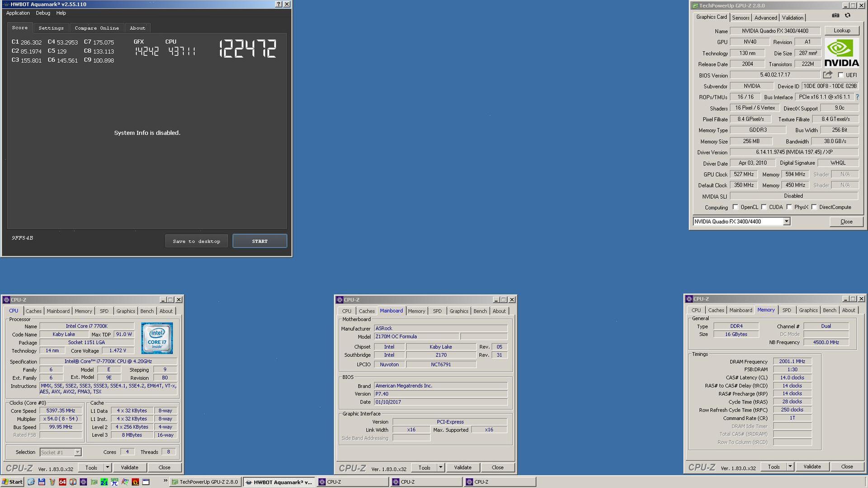Click the floppy disk quick launch icon
Image resolution: width=868 pixels, height=488 pixels.
click(42, 482)
